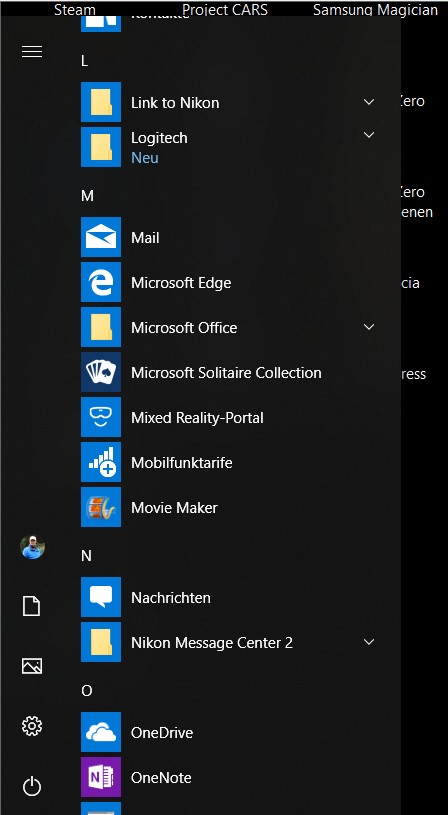Click the Logitech folder icon

click(101, 147)
